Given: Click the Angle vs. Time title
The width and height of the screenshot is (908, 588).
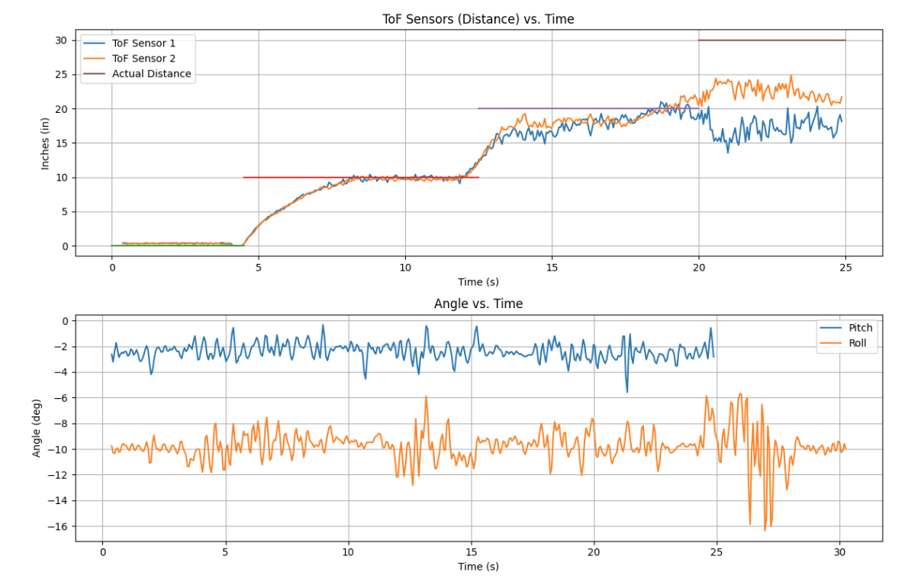Looking at the screenshot, I should click(480, 303).
